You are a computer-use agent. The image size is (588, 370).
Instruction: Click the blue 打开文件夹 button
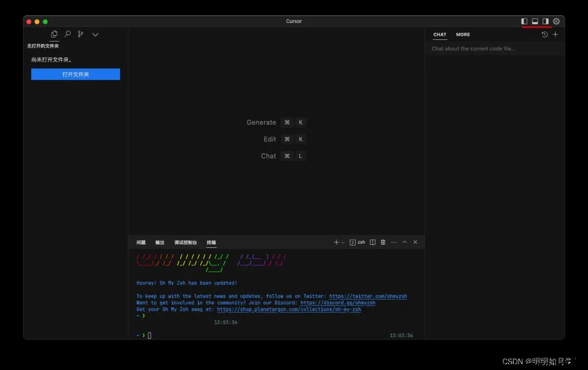[x=75, y=74]
